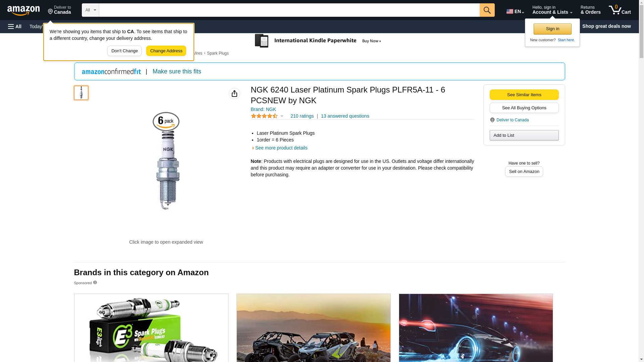This screenshot has height=362, width=644.
Task: Click the share icon on product image
Action: tap(234, 94)
